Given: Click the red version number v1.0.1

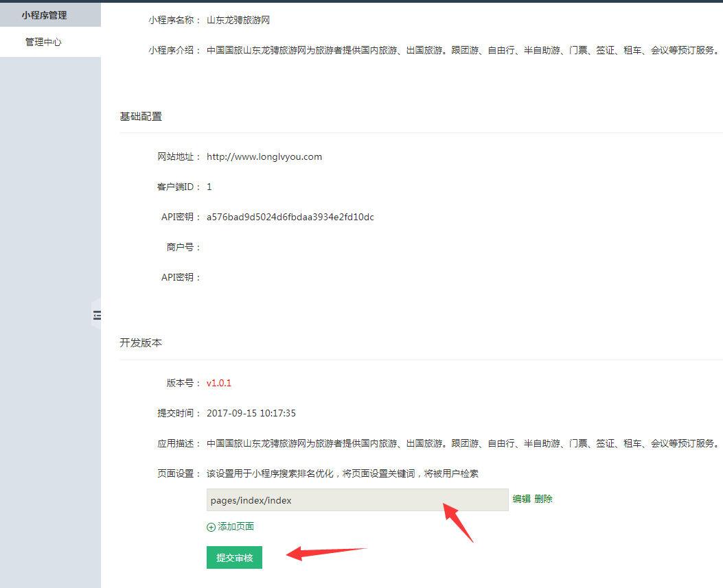Looking at the screenshot, I should 219,383.
